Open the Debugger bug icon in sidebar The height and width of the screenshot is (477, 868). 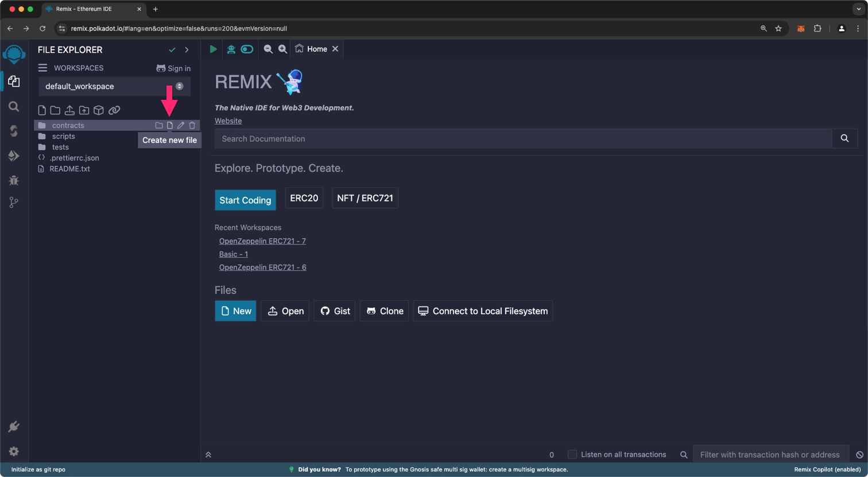coord(14,180)
